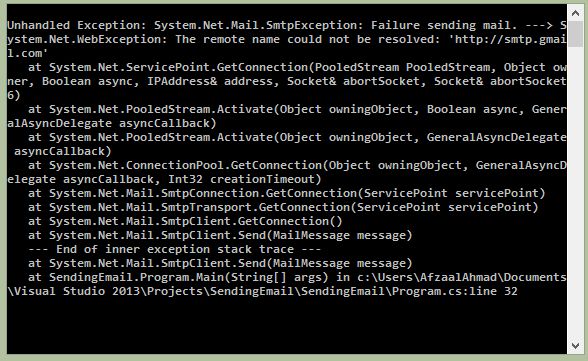Click the blank console area below output
This screenshot has height=361, width=588.
click(286, 325)
